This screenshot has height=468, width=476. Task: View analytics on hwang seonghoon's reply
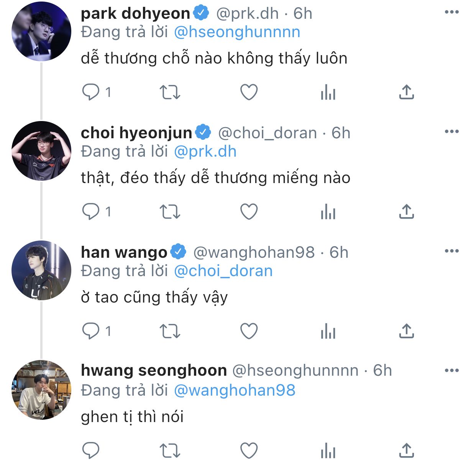click(x=328, y=451)
